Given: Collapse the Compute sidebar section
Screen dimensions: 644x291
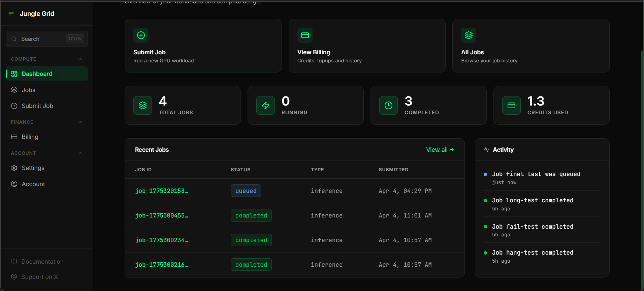Looking at the screenshot, I should pyautogui.click(x=80, y=59).
